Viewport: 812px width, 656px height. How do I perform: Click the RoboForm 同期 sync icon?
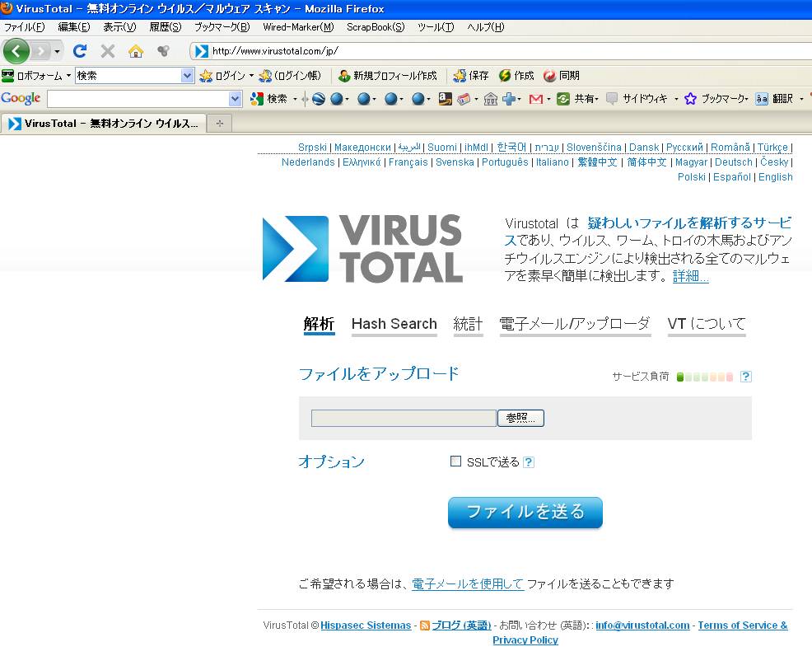549,76
